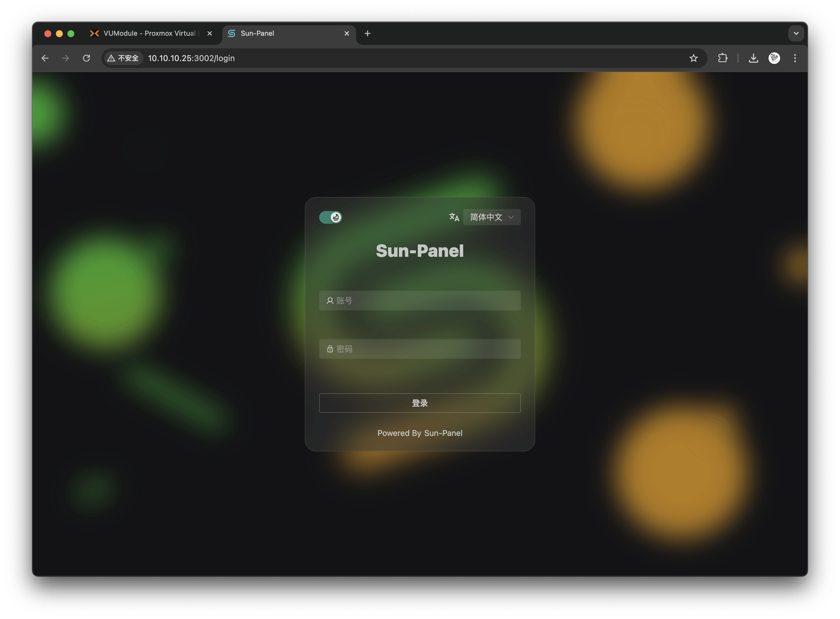This screenshot has width=840, height=619.
Task: Click the browser back arrow
Action: click(45, 58)
